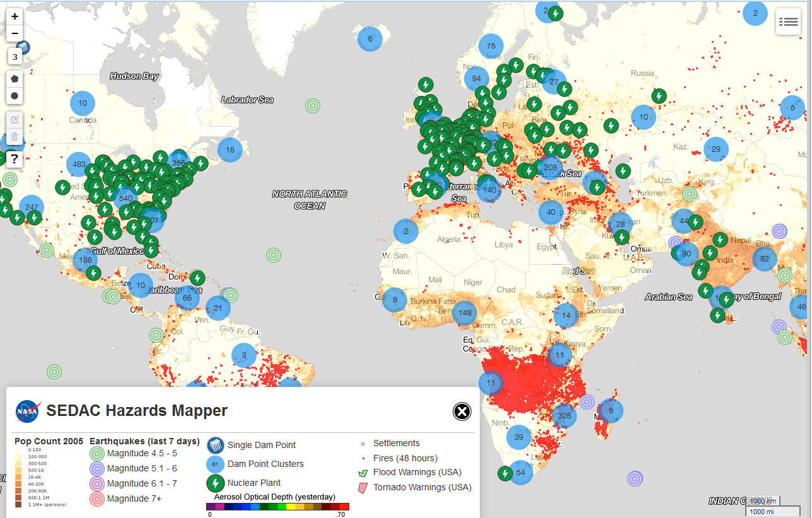Select the circle drawing tool
The width and height of the screenshot is (812, 518).
click(14, 96)
